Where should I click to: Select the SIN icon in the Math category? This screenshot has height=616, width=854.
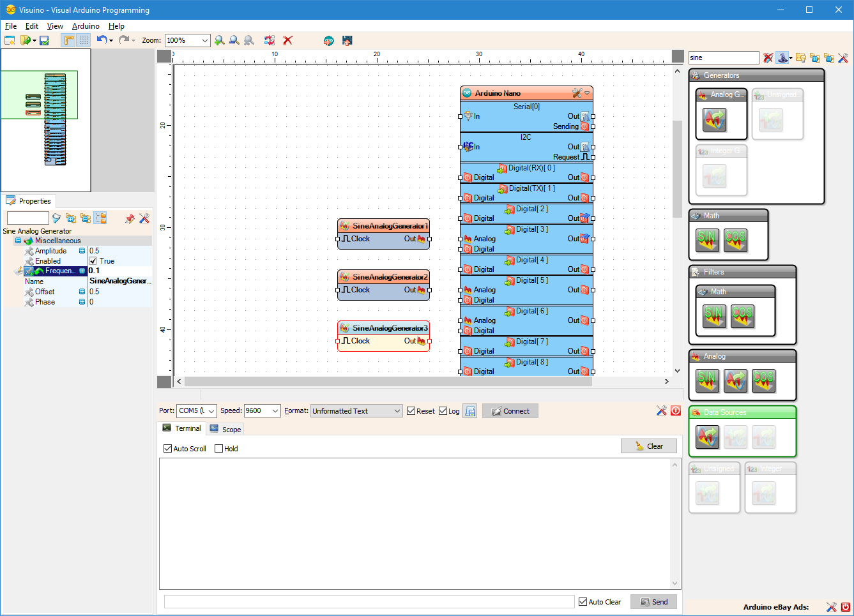707,239
